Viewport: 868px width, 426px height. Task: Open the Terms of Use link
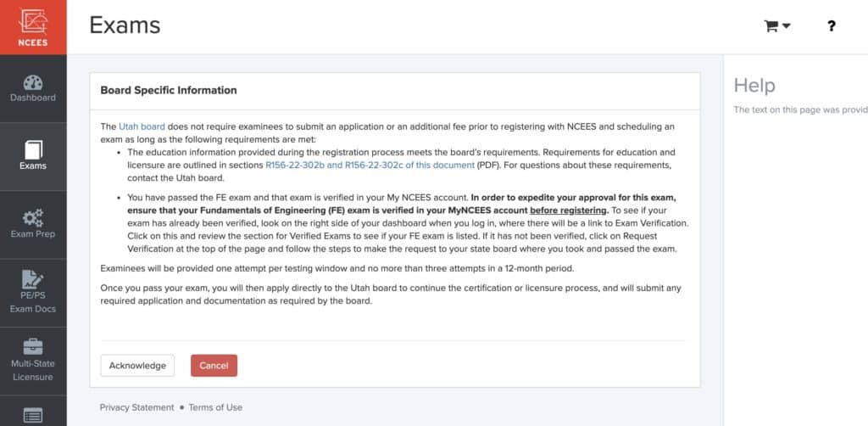215,407
